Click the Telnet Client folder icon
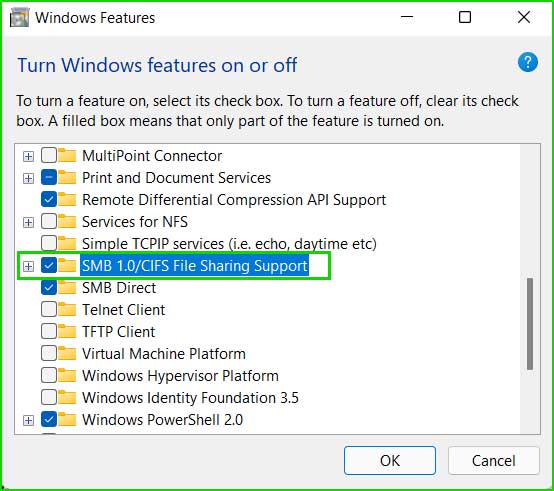This screenshot has width=554, height=491. pos(67,310)
